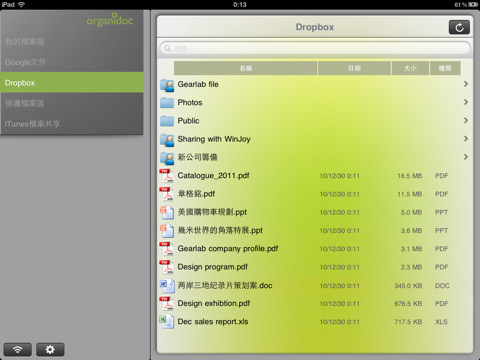This screenshot has height=360, width=480.
Task: Open settings gear at bottom left
Action: [50, 349]
